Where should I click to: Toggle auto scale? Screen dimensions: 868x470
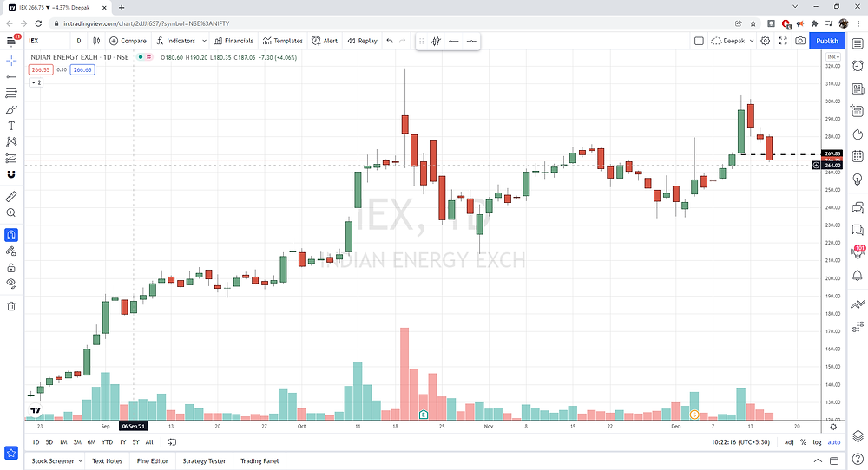click(x=833, y=441)
